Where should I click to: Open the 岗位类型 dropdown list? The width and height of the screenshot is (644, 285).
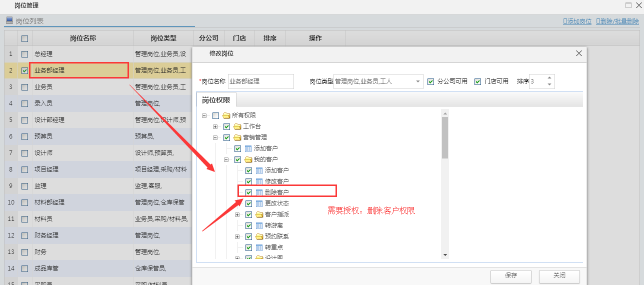(418, 81)
